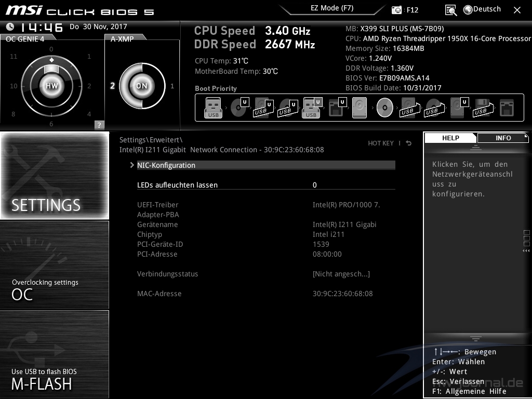The image size is (532, 399).
Task: Click the Settings\Erweitert\ breadcrumb path
Action: [151, 140]
